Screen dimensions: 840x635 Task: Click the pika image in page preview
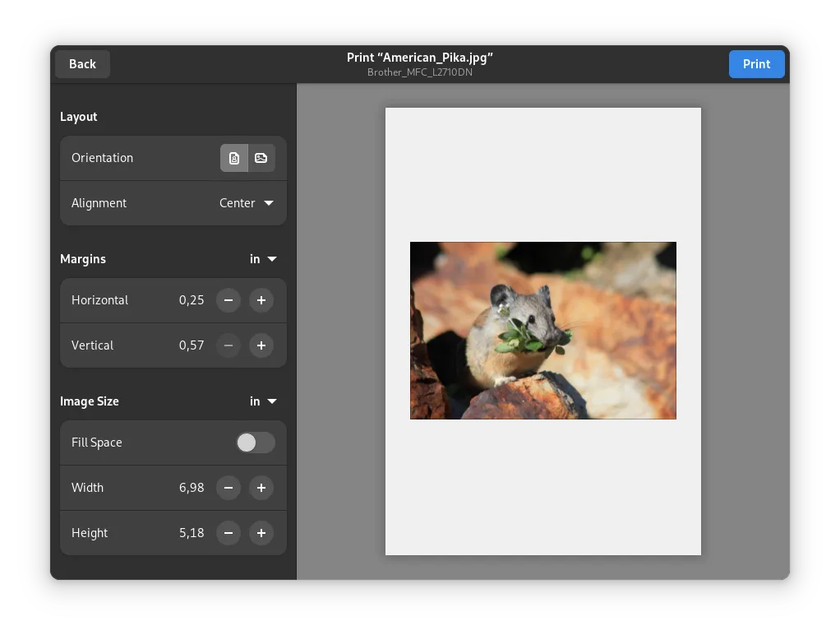click(542, 331)
